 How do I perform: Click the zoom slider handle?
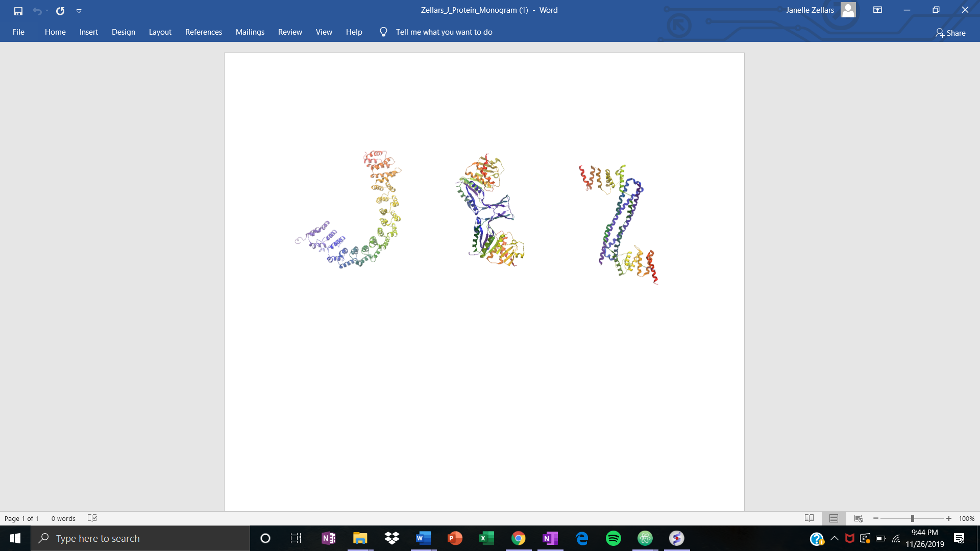pyautogui.click(x=913, y=518)
